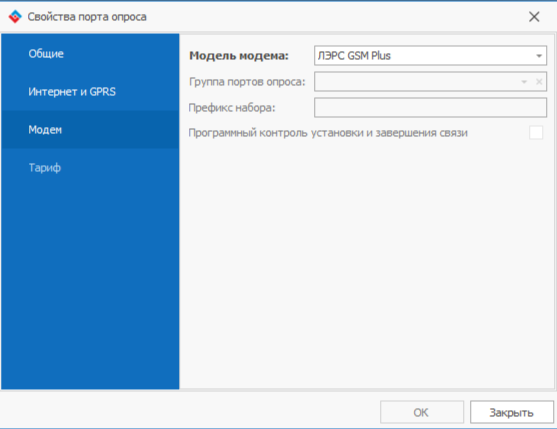The image size is (557, 429).
Task: Expand the Модель модема dropdown arrow
Action: pyautogui.click(x=539, y=56)
